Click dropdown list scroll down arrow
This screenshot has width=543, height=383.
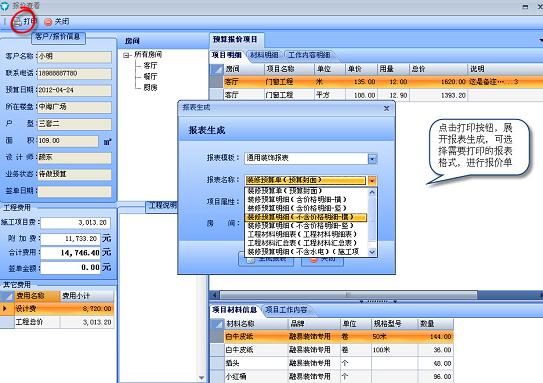(x=372, y=252)
